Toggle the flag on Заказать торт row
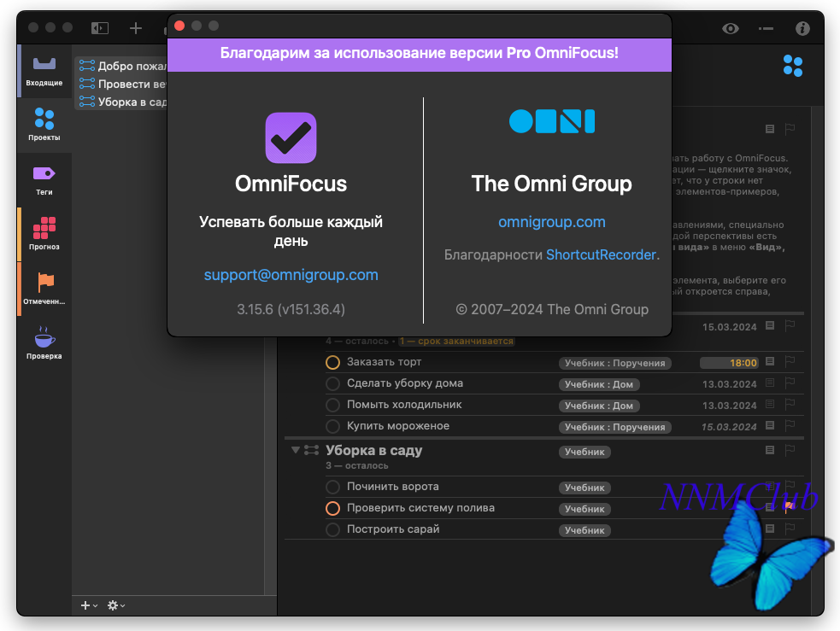Screen dimensions: 840x631 click(x=790, y=362)
